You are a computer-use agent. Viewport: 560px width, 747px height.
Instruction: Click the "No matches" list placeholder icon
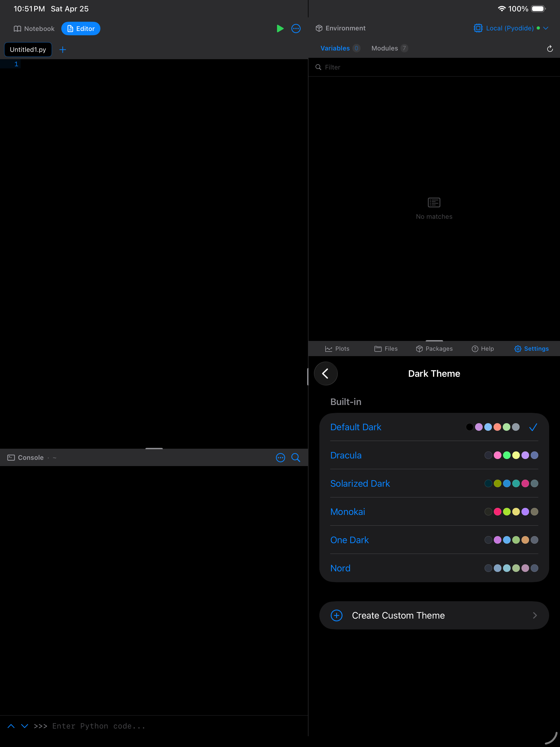(434, 202)
